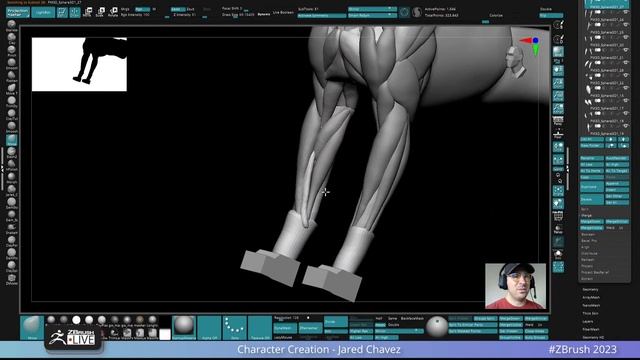This screenshot has width=640, height=360.
Task: Open the Dots stroke type selector
Action: (235, 327)
